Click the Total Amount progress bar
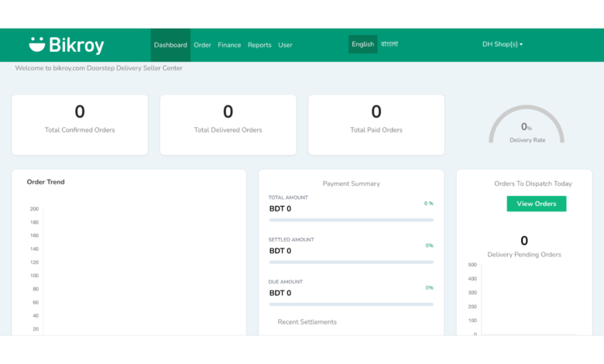The height and width of the screenshot is (364, 604). pyautogui.click(x=351, y=220)
